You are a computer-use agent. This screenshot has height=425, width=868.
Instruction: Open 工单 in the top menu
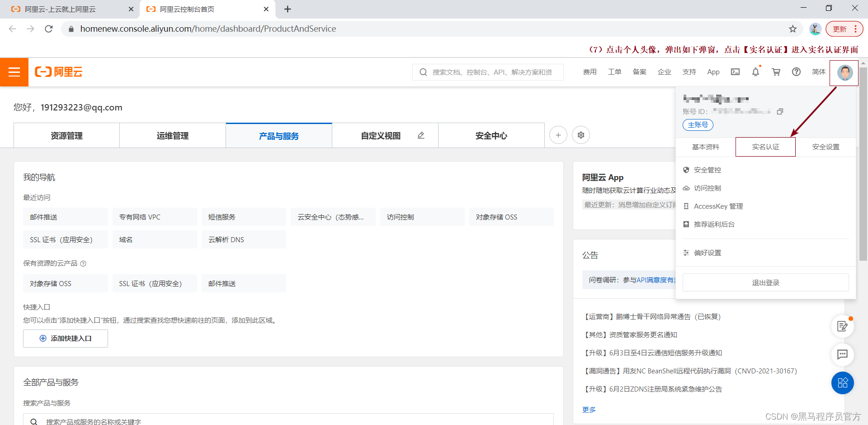coord(614,72)
